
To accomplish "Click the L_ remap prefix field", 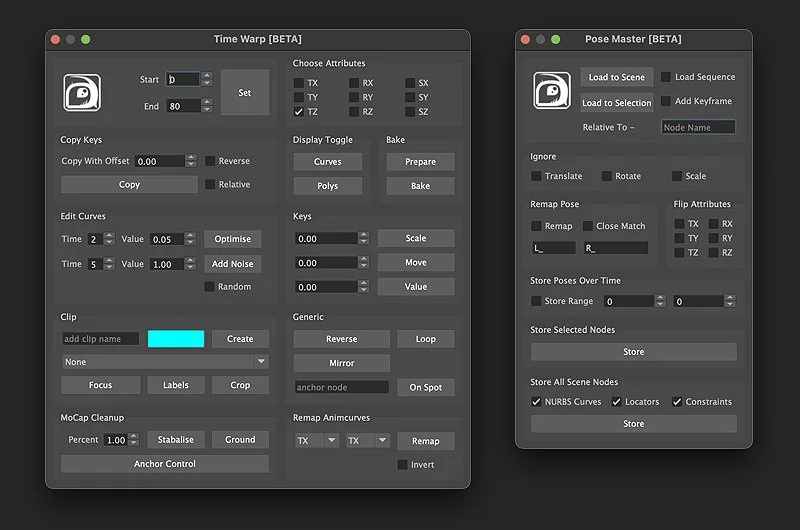I will [x=554, y=248].
